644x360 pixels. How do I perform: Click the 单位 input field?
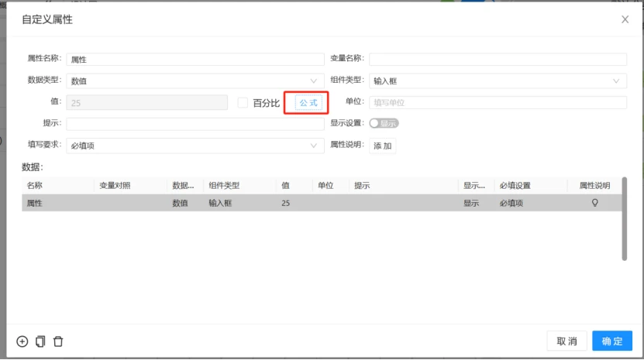point(498,103)
